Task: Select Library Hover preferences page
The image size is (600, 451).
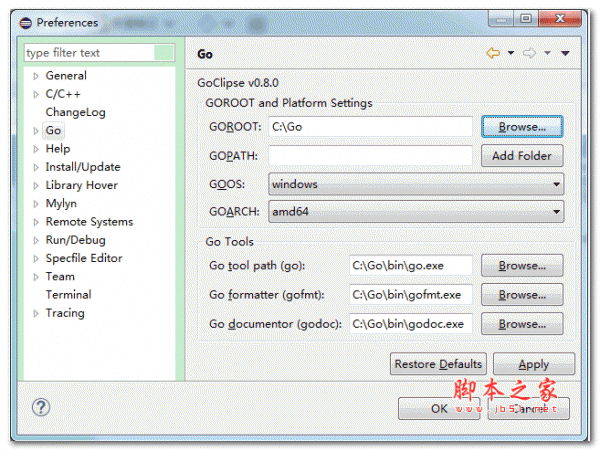Action: (x=81, y=185)
